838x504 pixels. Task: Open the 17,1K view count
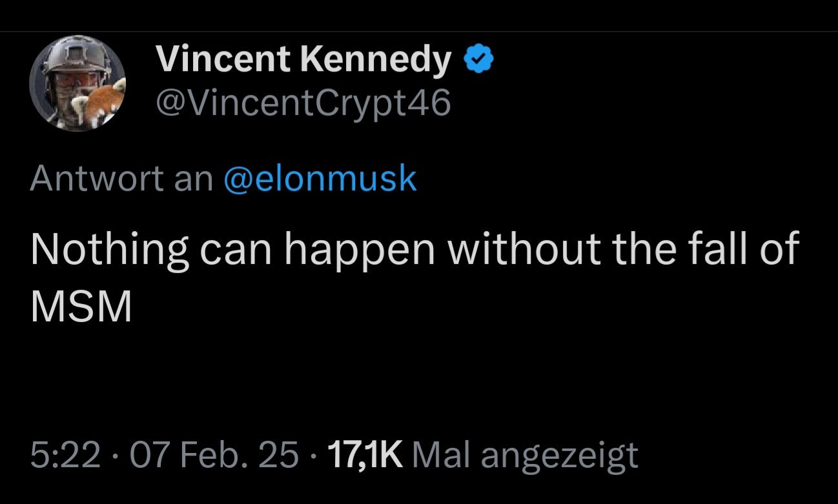coord(365,456)
